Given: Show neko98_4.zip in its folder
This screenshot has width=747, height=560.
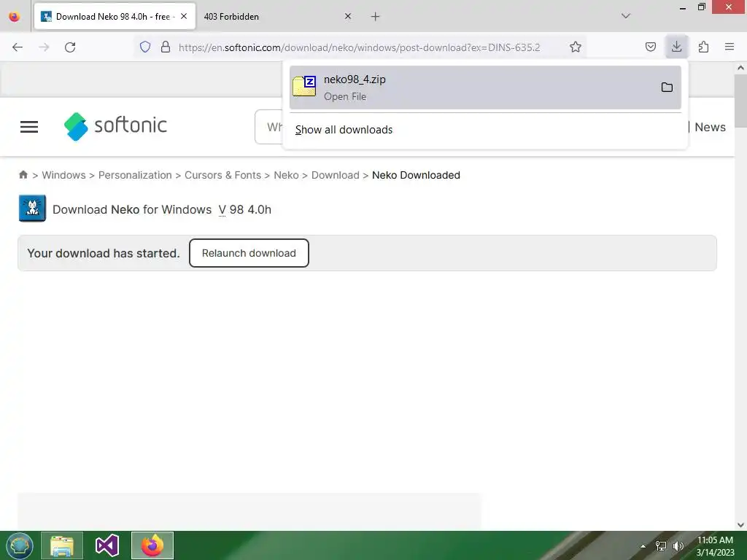Looking at the screenshot, I should point(667,87).
